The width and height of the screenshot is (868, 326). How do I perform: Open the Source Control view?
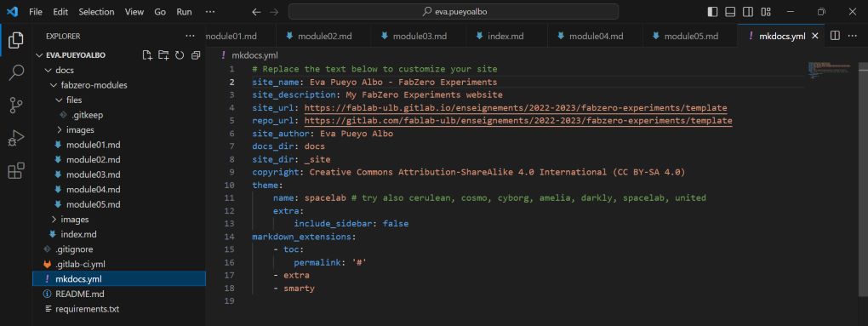(16, 106)
